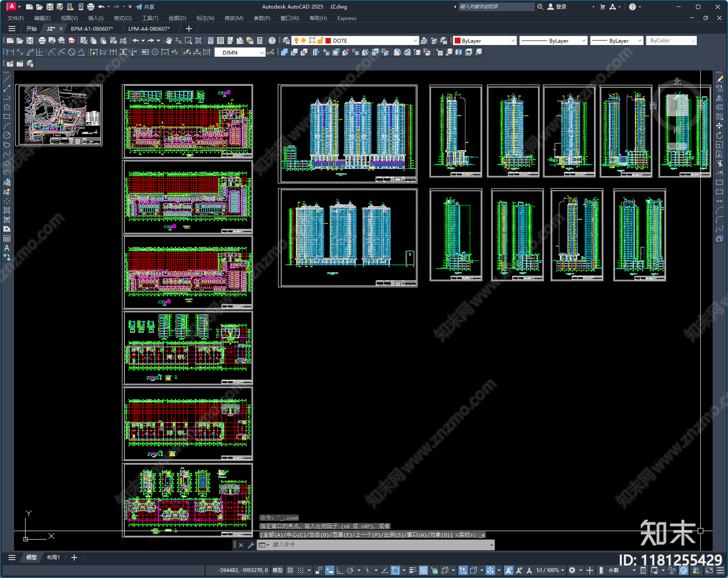Open the QuickCalc calculator icon
This screenshot has width=728, height=578.
pos(260,41)
